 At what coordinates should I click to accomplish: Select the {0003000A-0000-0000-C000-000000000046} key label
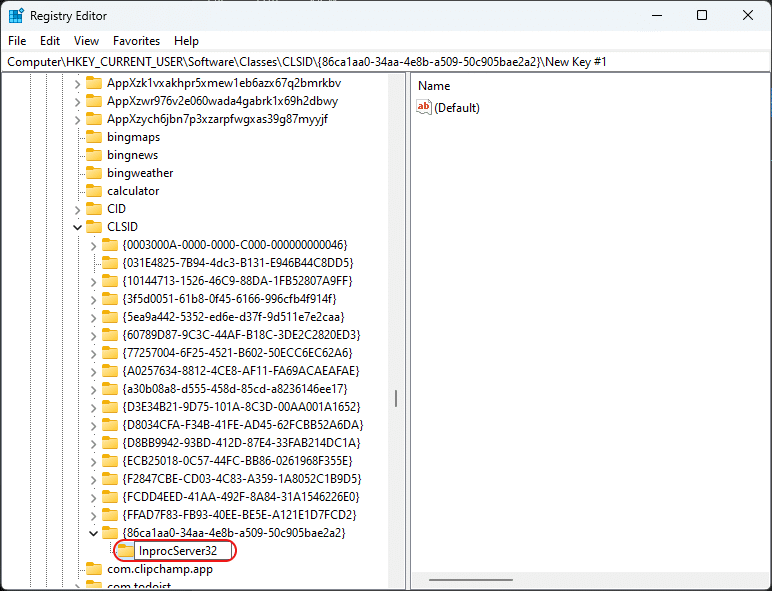(235, 245)
